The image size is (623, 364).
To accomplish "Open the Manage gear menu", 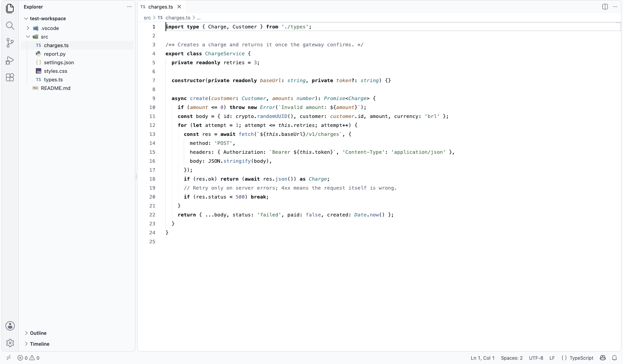I will pos(10,343).
